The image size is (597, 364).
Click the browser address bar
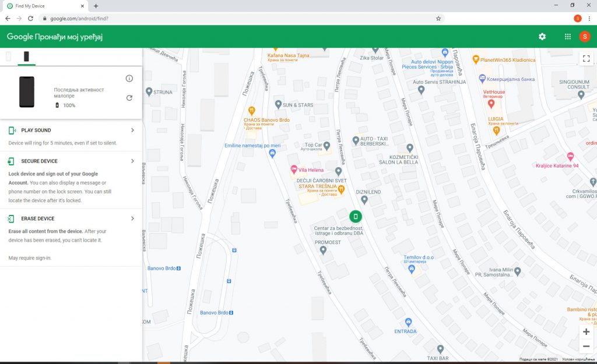coord(233,19)
